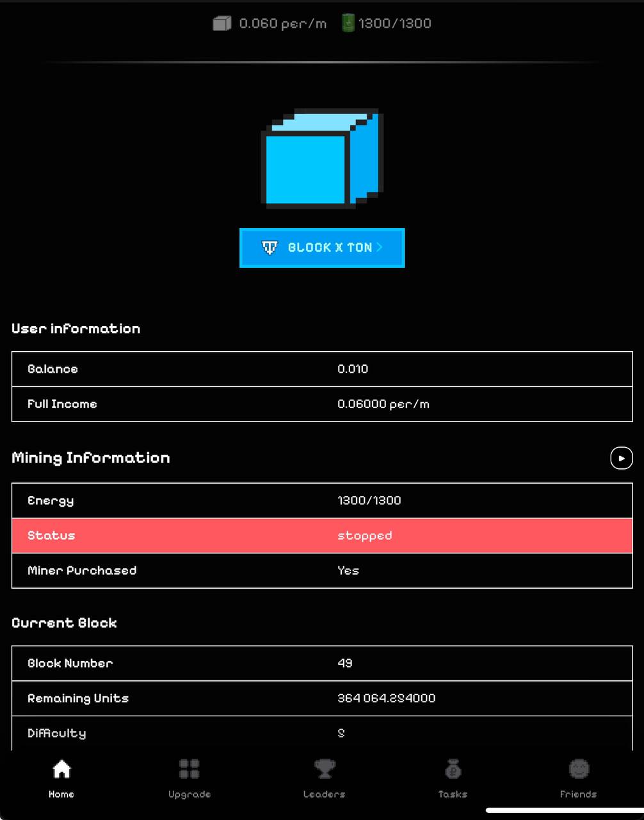644x820 pixels.
Task: Click the remaining units value 364 064.294000
Action: 387,698
